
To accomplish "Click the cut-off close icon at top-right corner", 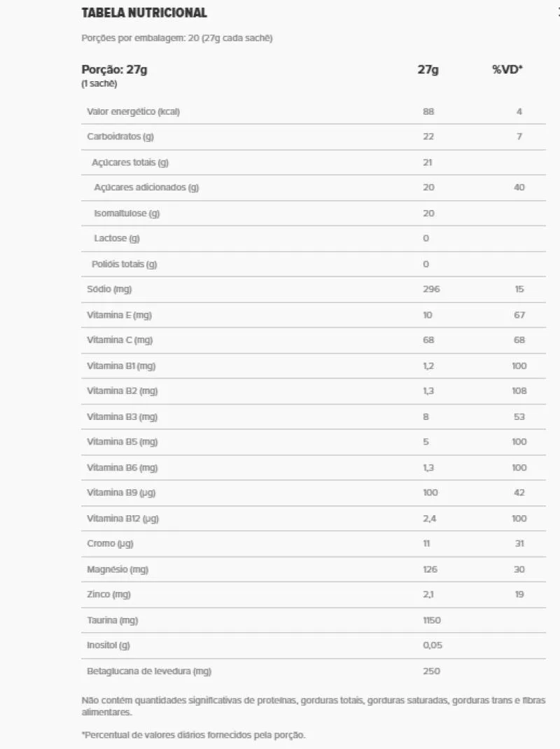I will tap(558, 12).
